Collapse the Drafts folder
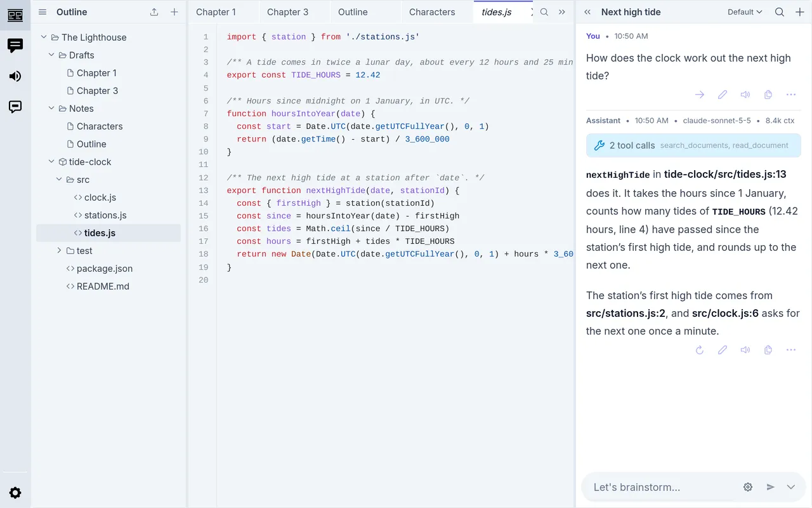 point(51,55)
